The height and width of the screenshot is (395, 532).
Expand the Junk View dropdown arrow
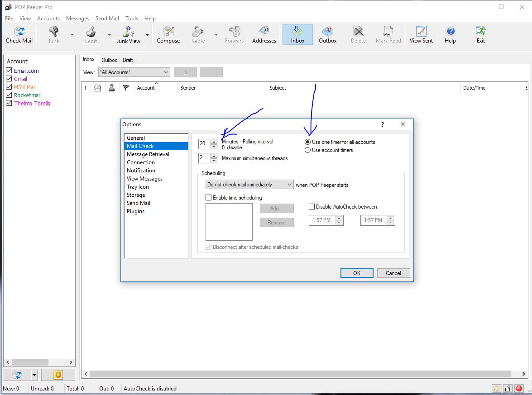pyautogui.click(x=147, y=34)
